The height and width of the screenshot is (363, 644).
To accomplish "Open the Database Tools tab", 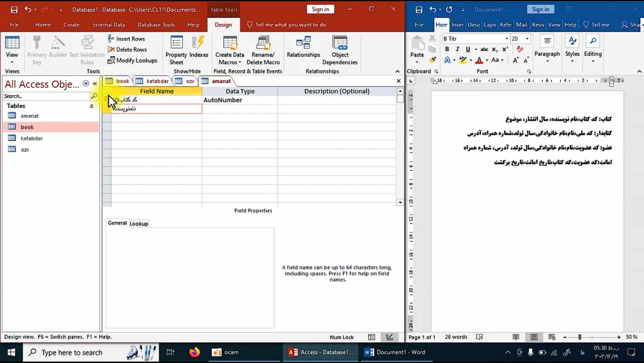I will coord(156,25).
